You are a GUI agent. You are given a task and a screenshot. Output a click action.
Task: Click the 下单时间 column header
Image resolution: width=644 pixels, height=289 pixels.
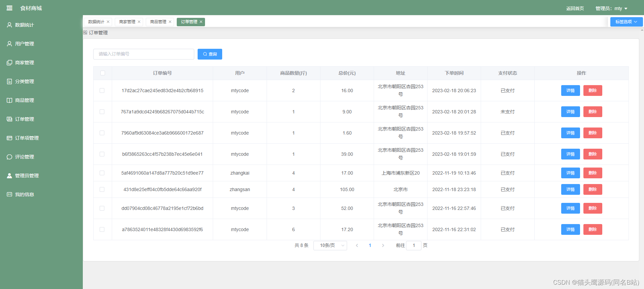454,73
